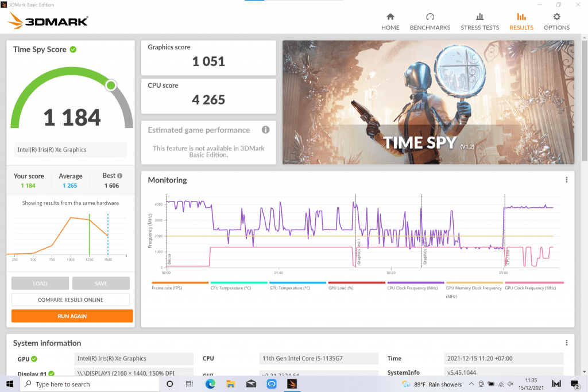Screen dimensions: 588x392
Task: Click the Time Spy banner image
Action: pyautogui.click(x=428, y=102)
